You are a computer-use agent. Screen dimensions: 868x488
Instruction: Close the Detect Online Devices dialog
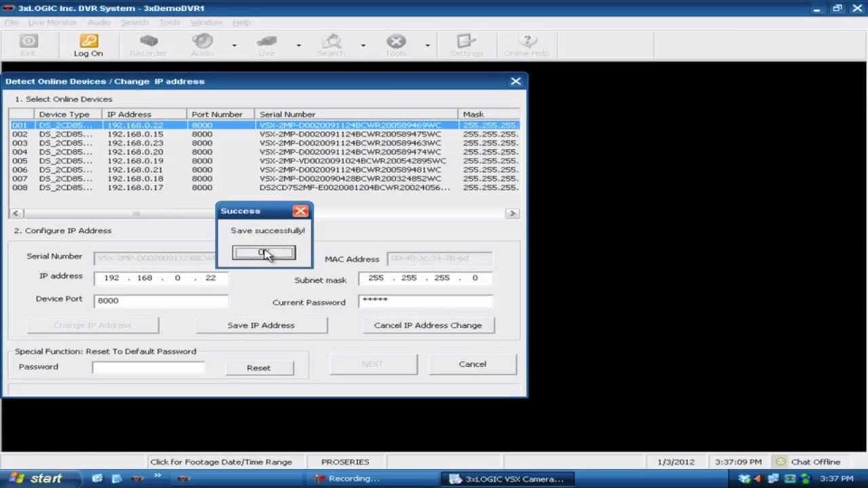pyautogui.click(x=515, y=81)
